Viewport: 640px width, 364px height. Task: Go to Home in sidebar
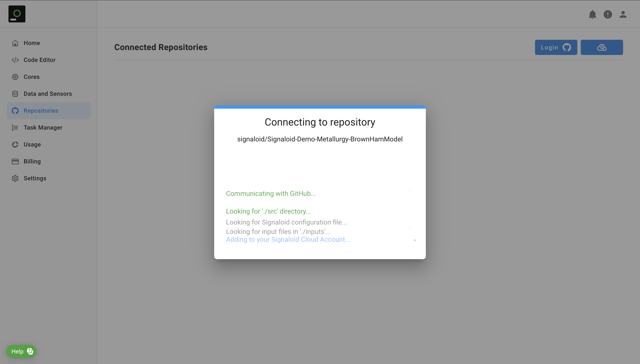coord(32,43)
